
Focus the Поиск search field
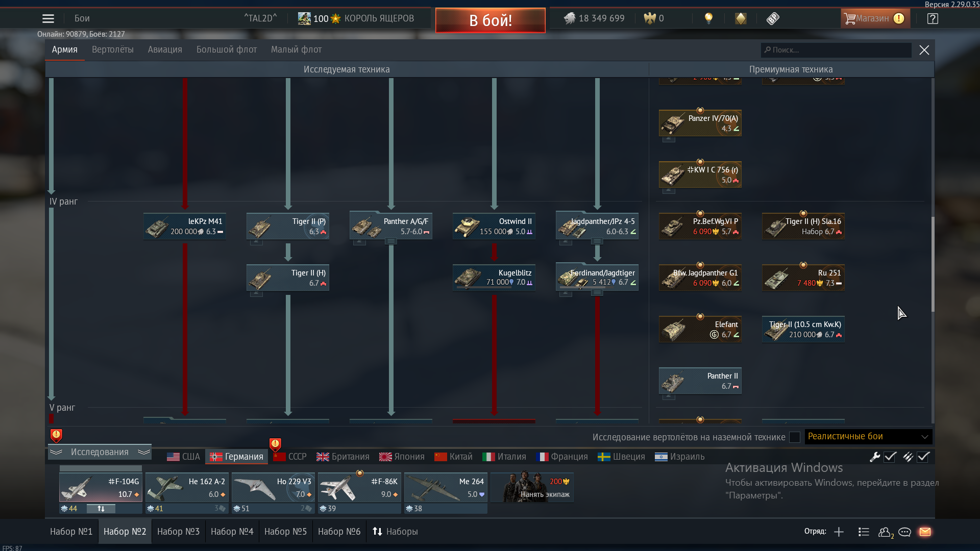[836, 50]
